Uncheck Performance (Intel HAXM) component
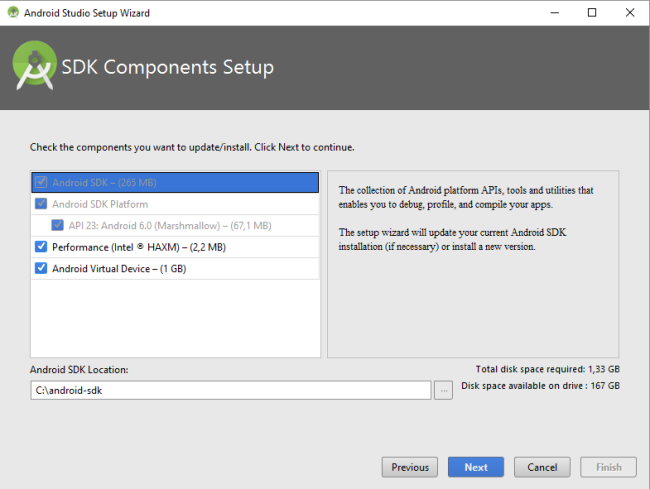 (41, 247)
